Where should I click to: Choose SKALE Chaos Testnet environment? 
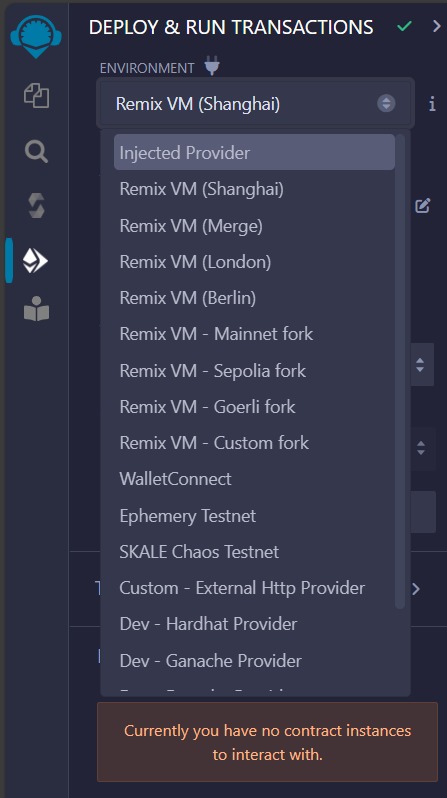coord(254,552)
